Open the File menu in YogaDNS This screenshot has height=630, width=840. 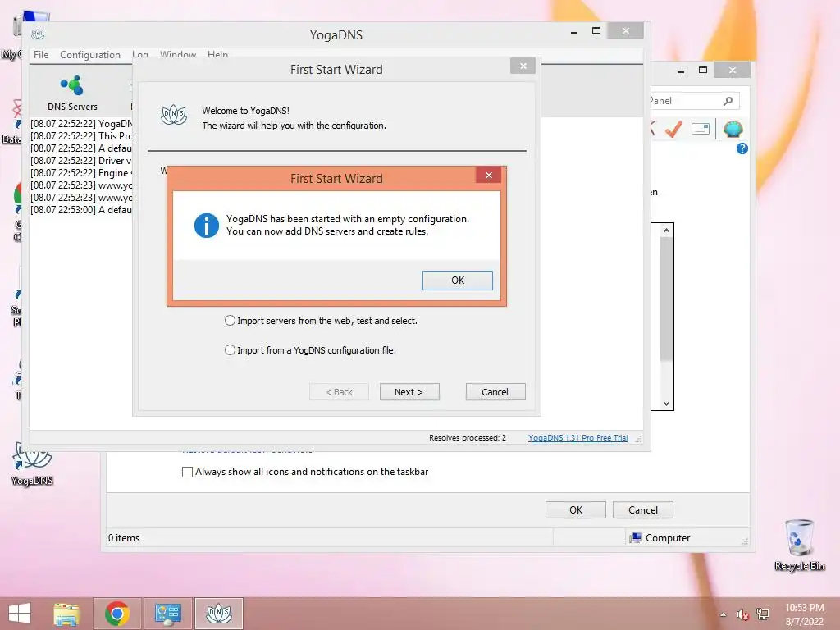click(x=41, y=55)
